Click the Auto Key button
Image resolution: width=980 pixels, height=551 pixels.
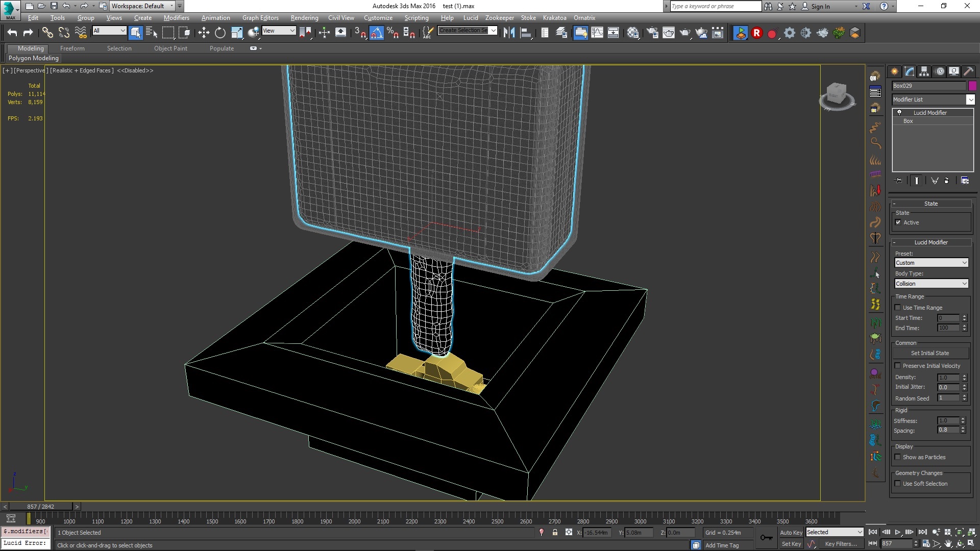click(791, 532)
